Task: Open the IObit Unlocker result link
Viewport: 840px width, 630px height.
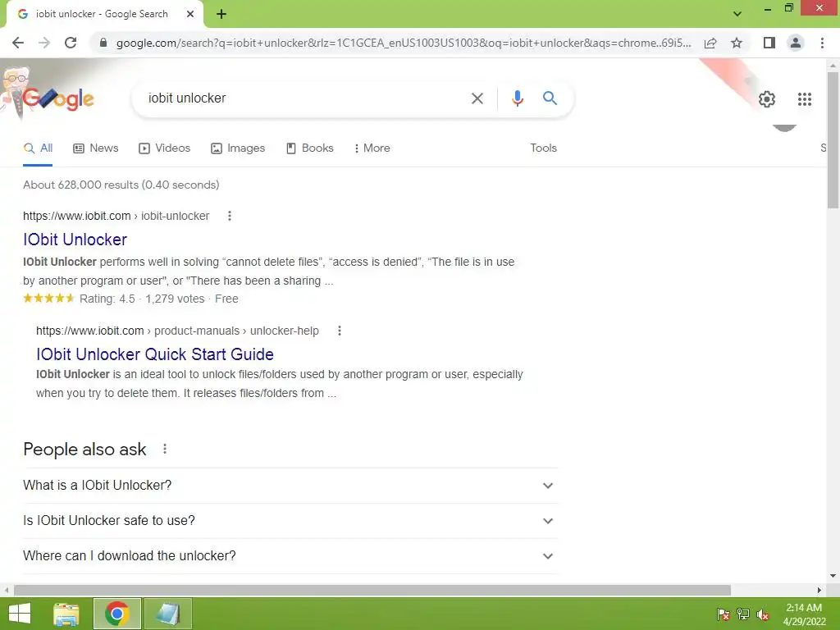Action: click(75, 240)
